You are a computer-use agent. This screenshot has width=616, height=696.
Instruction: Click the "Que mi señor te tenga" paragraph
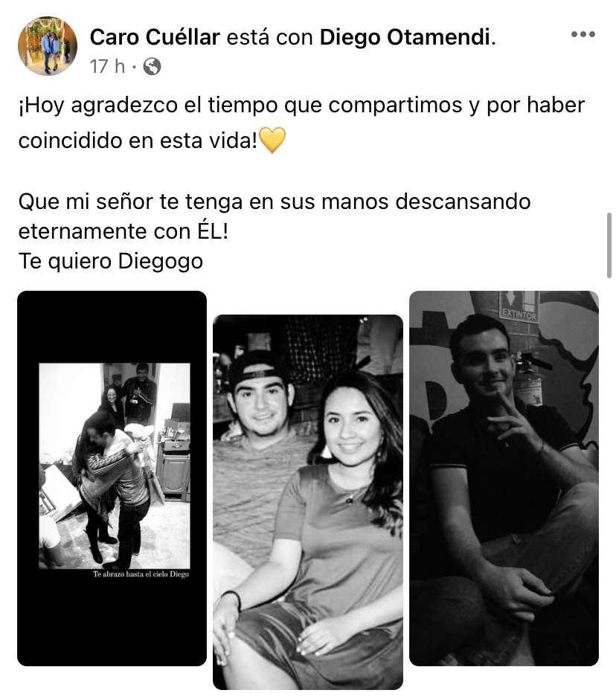(275, 216)
